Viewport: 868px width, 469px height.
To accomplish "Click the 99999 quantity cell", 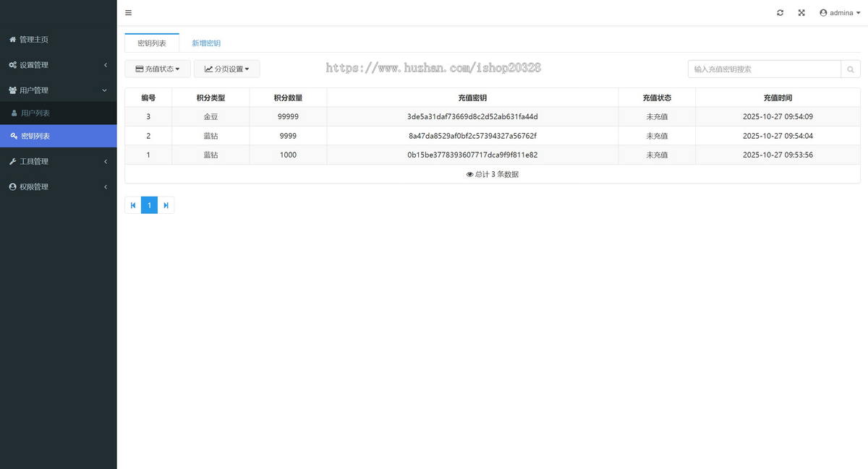I will point(288,116).
